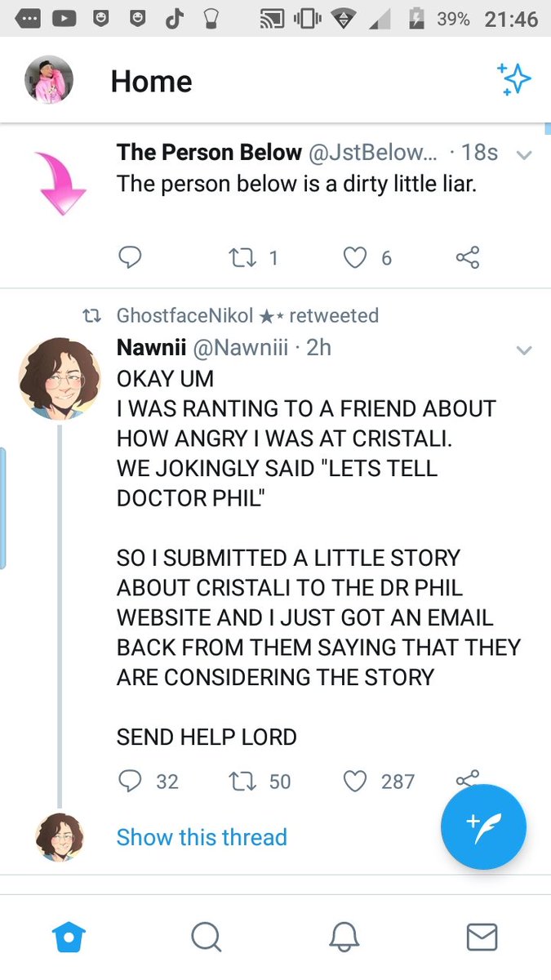Open GhostfaceNikol retweeted label
The width and height of the screenshot is (551, 980).
[247, 314]
